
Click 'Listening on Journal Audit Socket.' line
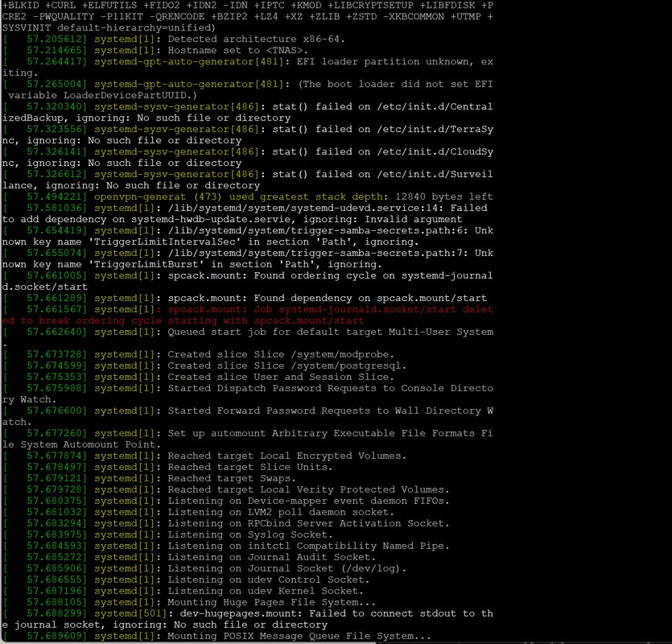click(272, 556)
